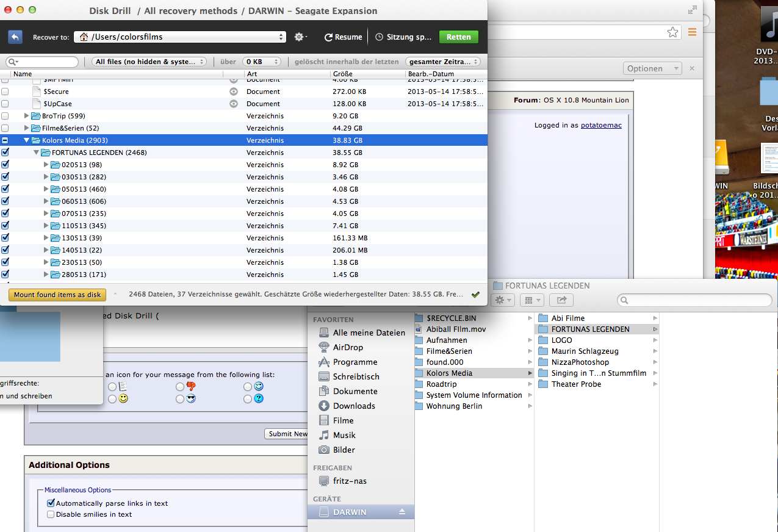The image size is (778, 532).
Task: Collapse the FORTUNAS LEGENDEN folder
Action: (x=36, y=153)
